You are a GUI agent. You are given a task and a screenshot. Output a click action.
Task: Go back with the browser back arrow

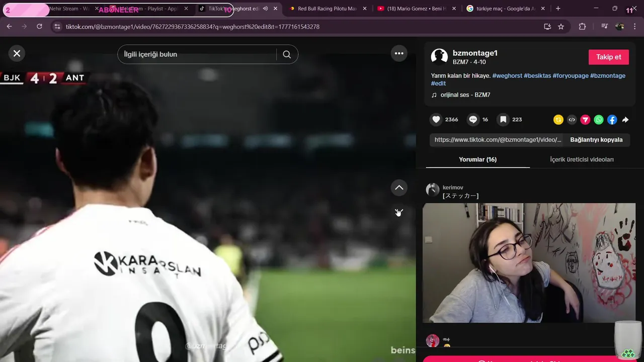[9, 27]
